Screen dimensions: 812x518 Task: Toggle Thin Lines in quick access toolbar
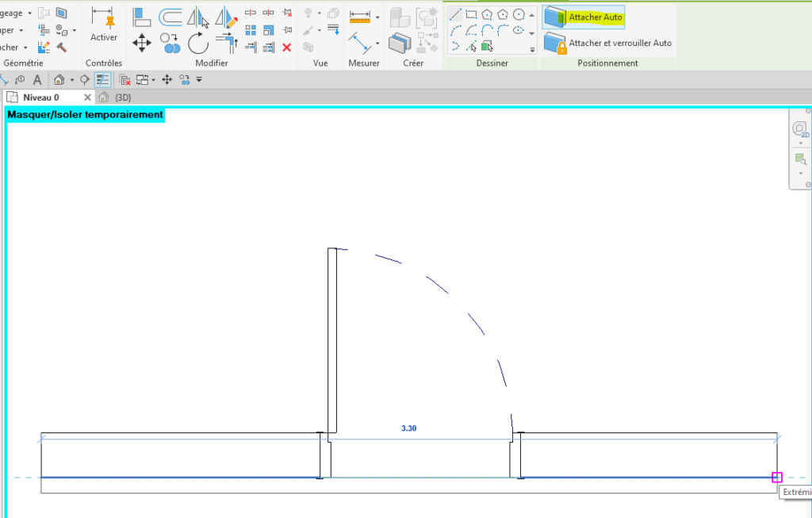102,79
